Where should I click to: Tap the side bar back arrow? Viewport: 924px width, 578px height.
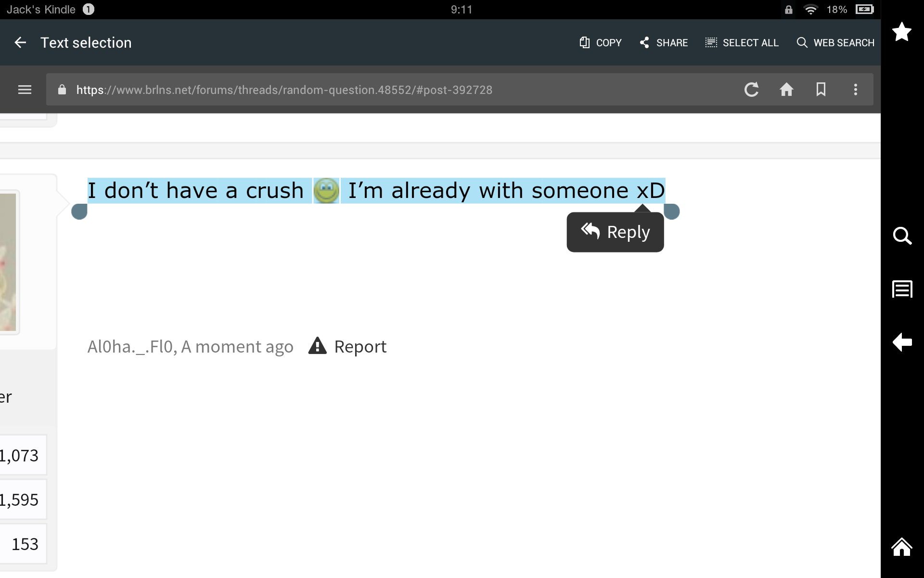[x=902, y=342]
